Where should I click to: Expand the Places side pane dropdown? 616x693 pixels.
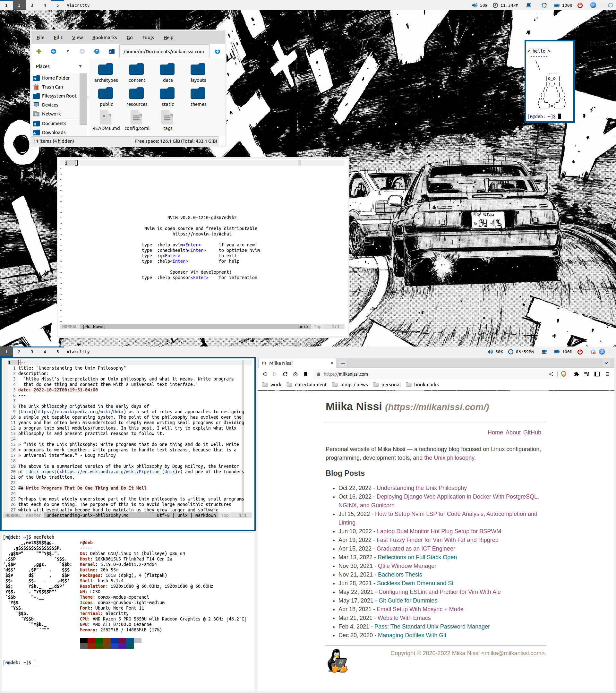[80, 66]
